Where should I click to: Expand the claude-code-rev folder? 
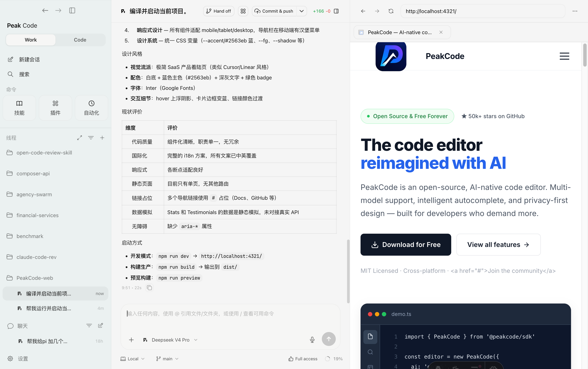(55, 257)
